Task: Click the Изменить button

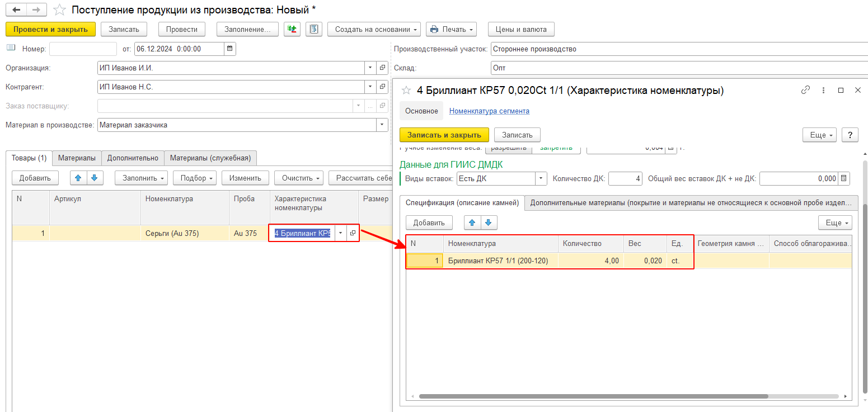Action: pyautogui.click(x=245, y=178)
